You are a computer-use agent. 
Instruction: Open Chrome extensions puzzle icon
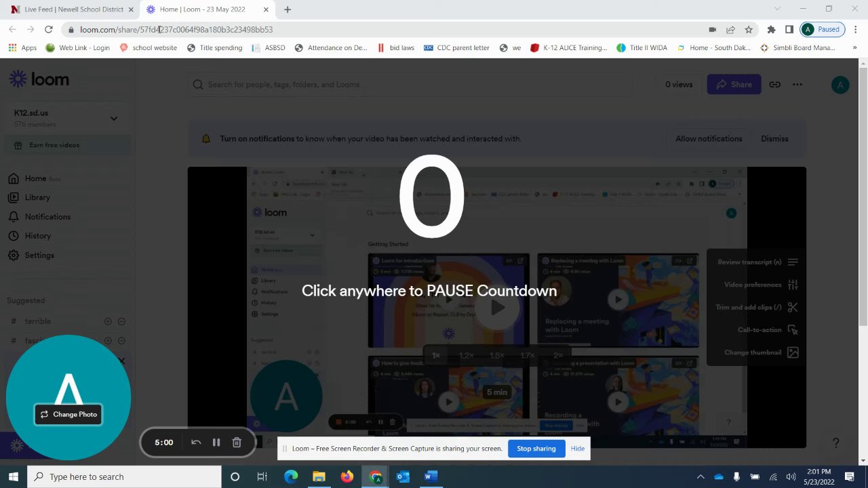[x=771, y=30]
